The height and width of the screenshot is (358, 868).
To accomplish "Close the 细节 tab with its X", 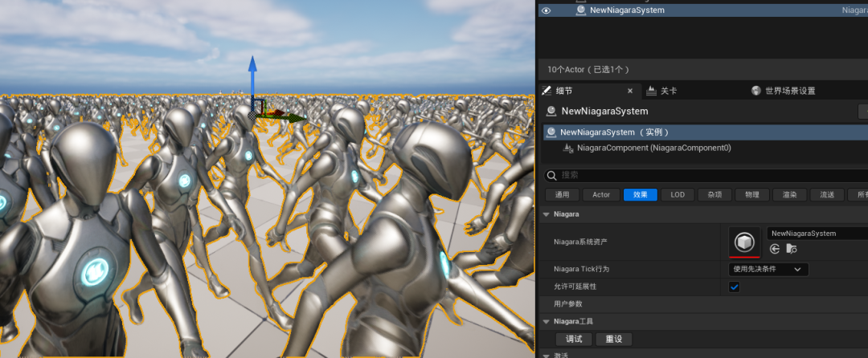I will click(x=630, y=91).
